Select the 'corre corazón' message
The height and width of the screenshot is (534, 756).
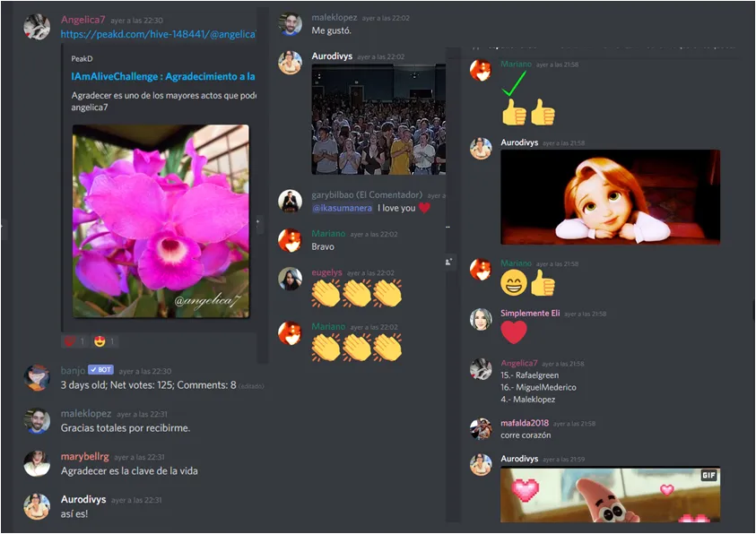pos(526,435)
